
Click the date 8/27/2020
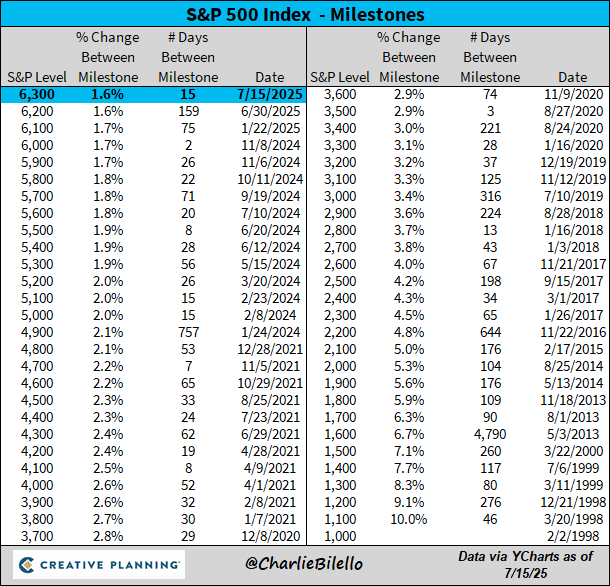573,111
